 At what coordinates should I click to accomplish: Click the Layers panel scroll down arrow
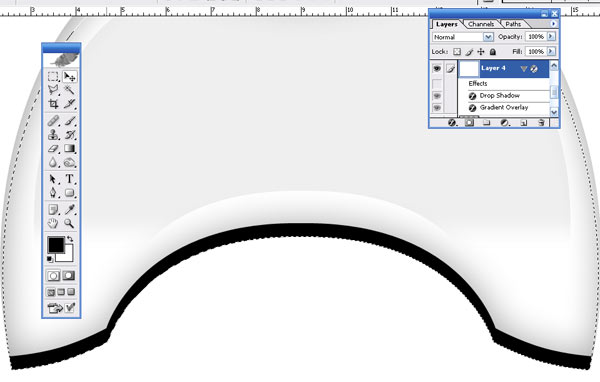pyautogui.click(x=554, y=112)
